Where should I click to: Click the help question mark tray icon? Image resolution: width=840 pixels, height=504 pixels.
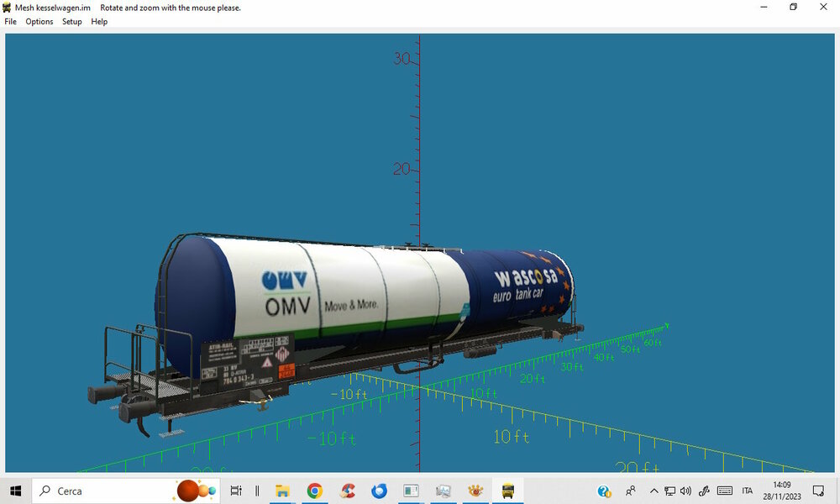tap(604, 491)
